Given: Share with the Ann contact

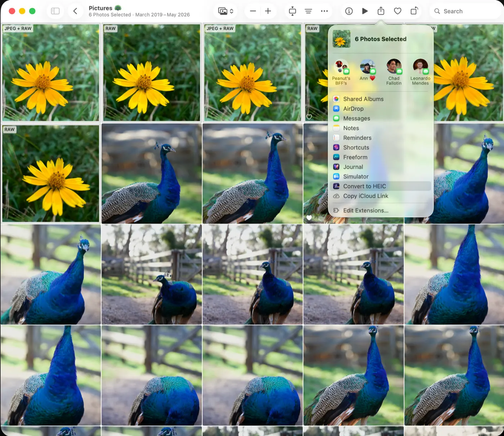Looking at the screenshot, I should [368, 70].
